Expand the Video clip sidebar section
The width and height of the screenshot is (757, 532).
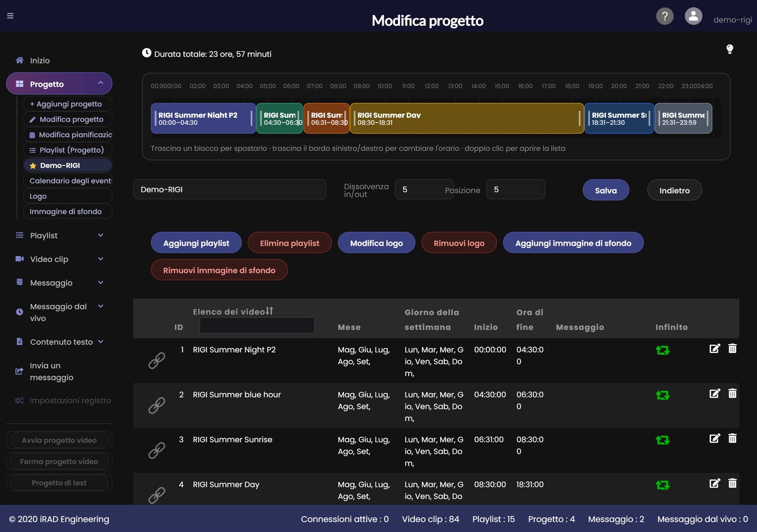point(59,259)
